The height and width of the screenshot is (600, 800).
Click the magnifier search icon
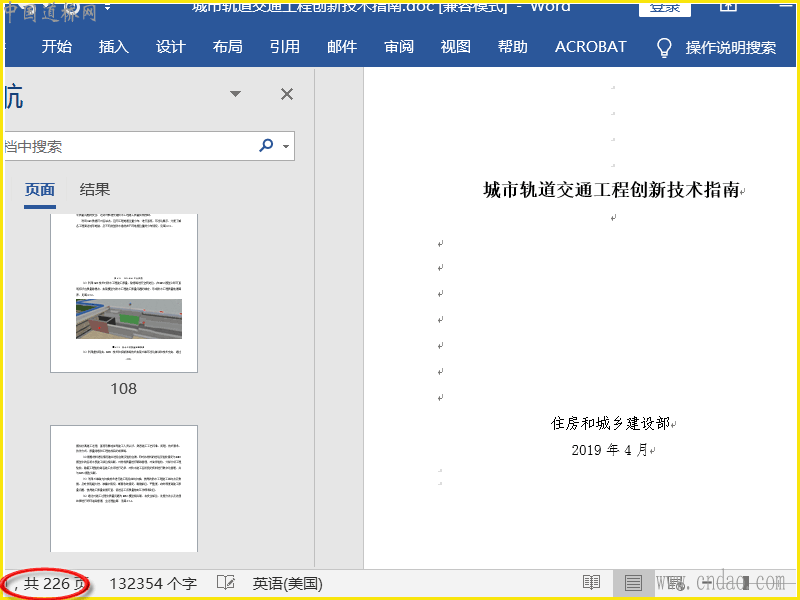[266, 146]
